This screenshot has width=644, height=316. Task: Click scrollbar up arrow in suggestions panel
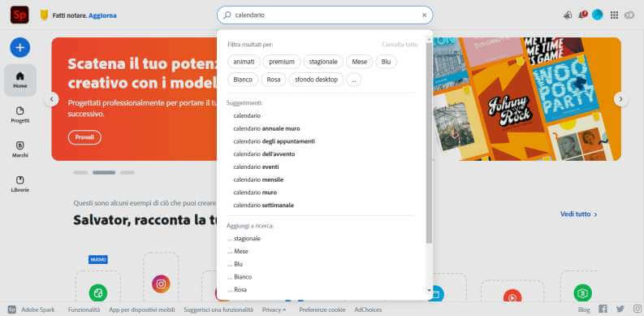click(429, 40)
